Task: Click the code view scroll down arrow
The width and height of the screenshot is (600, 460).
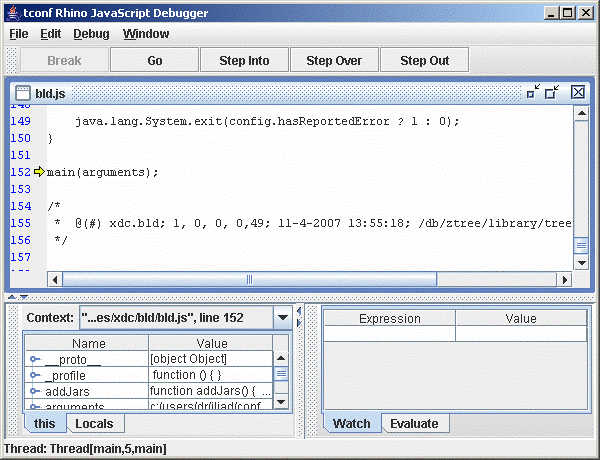Action: pyautogui.click(x=581, y=263)
